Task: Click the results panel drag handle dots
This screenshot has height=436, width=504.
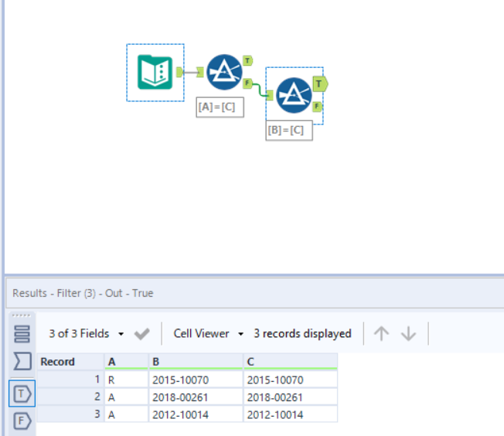Action: pyautogui.click(x=21, y=315)
